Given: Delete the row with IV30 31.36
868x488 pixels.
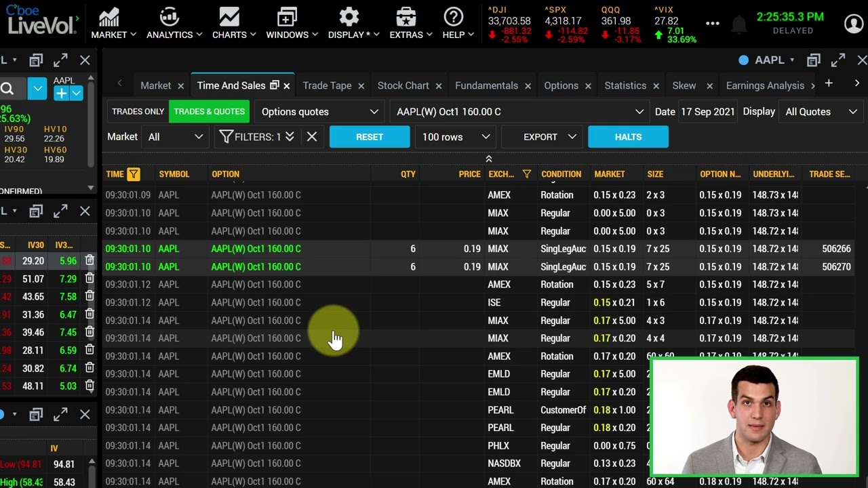Looking at the screenshot, I should click(90, 314).
